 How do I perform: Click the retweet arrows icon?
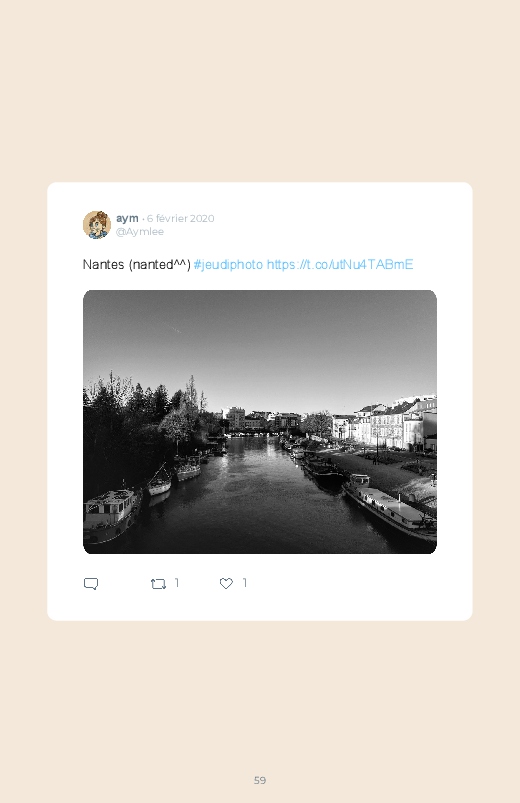(158, 583)
